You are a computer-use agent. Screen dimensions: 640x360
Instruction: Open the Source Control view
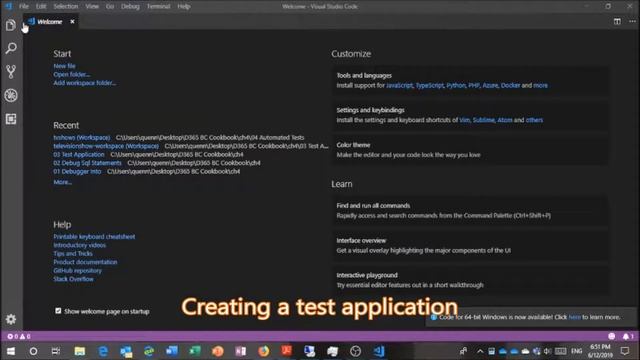pyautogui.click(x=11, y=72)
